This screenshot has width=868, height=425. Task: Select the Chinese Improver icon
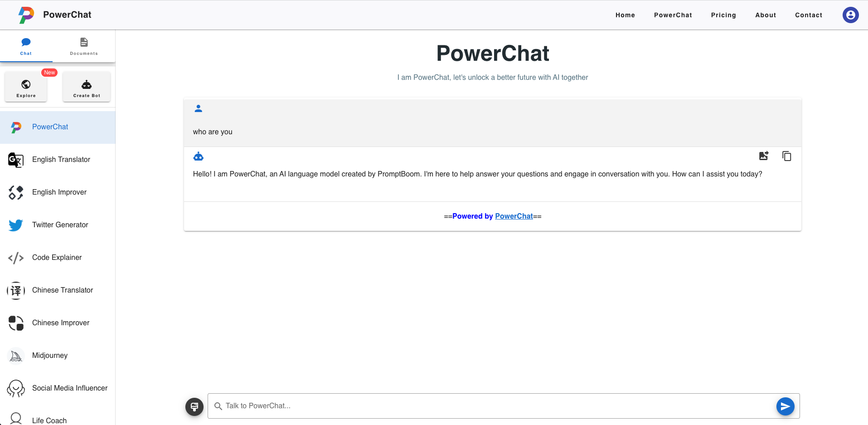tap(16, 323)
